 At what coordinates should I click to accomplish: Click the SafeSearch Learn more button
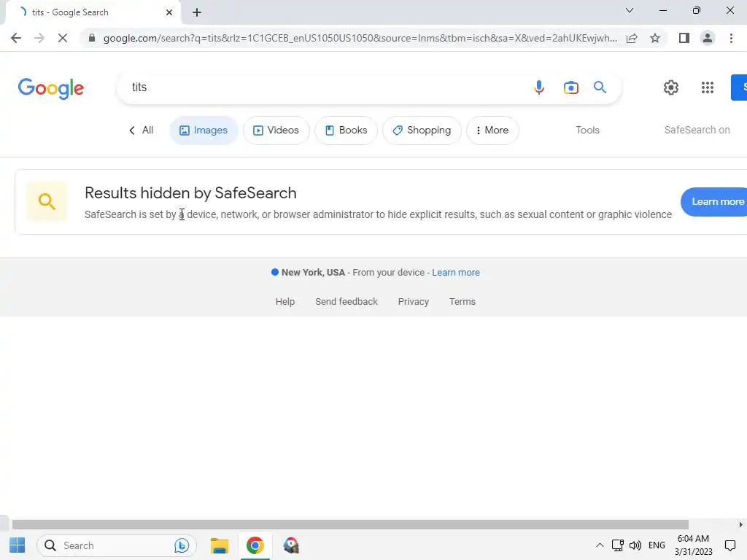(x=714, y=202)
